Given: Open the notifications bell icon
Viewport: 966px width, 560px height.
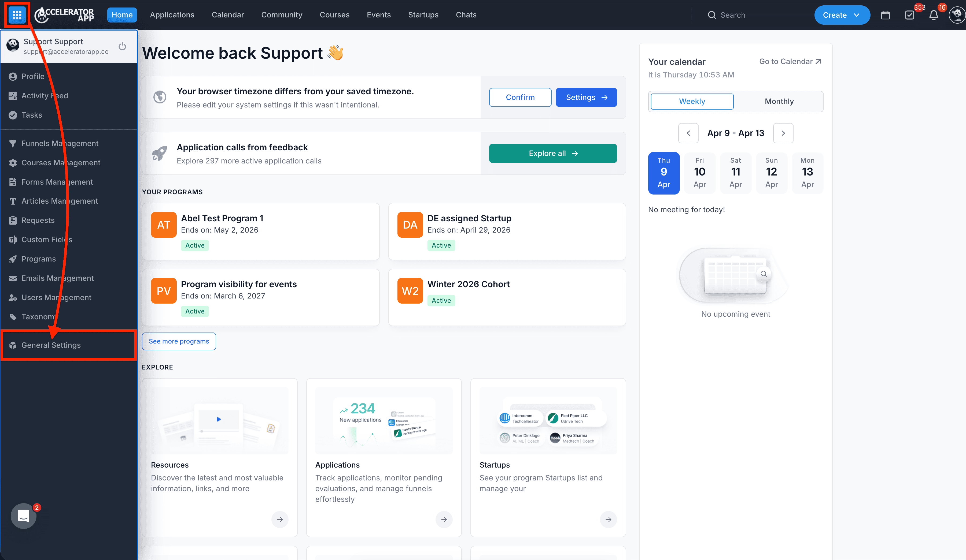Looking at the screenshot, I should tap(934, 15).
